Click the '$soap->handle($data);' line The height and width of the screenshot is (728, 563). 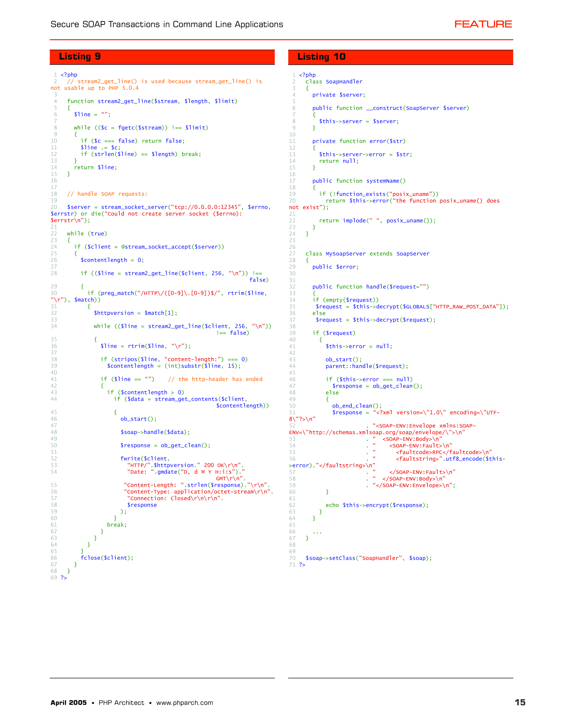pos(155,432)
